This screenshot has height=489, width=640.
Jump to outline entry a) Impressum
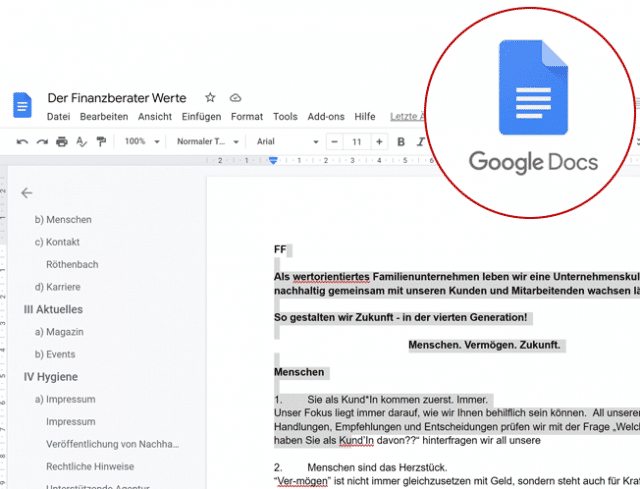(x=65, y=399)
